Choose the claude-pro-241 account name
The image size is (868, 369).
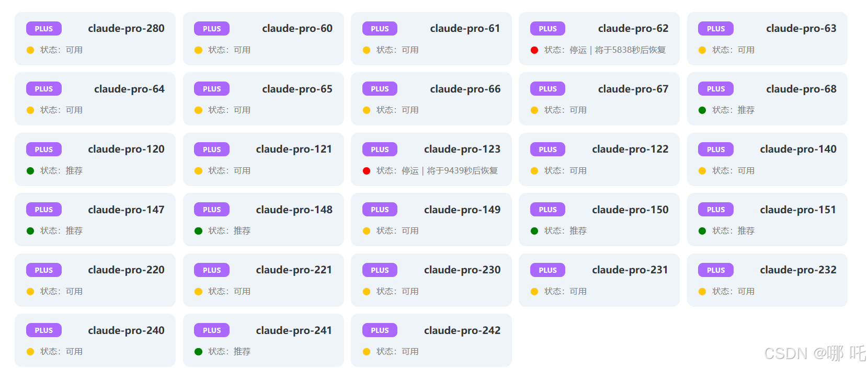(x=294, y=331)
